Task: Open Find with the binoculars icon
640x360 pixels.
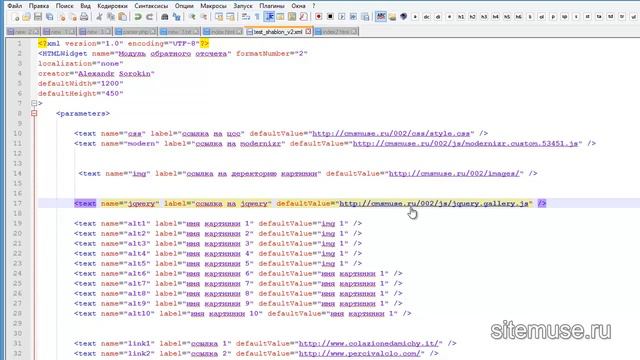Action: pos(165,17)
